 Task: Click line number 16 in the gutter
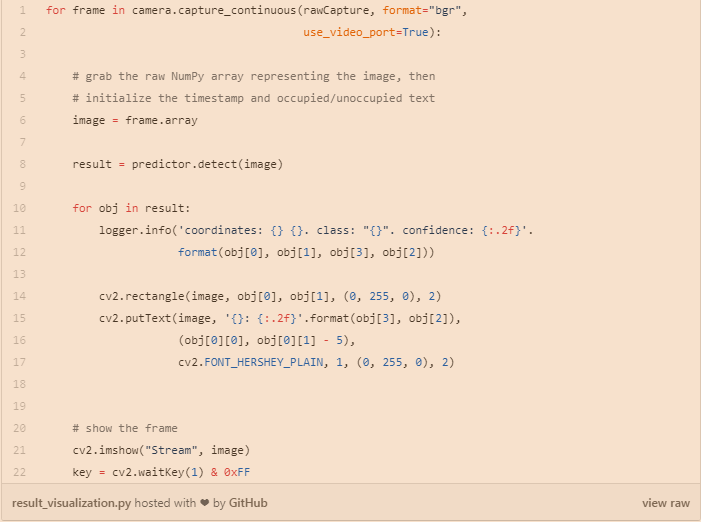(x=20, y=340)
